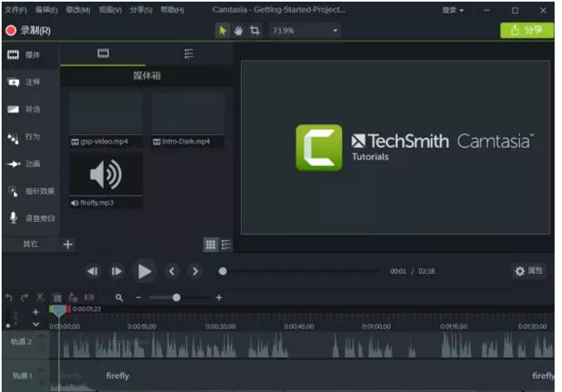Select the arrow edit mode tool
The width and height of the screenshot is (562, 392).
221,30
